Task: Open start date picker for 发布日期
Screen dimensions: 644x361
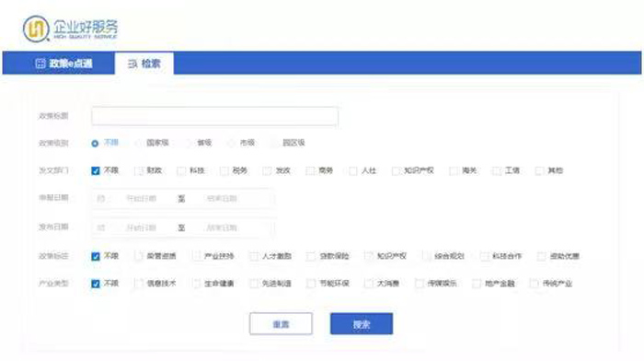Action: [x=141, y=227]
